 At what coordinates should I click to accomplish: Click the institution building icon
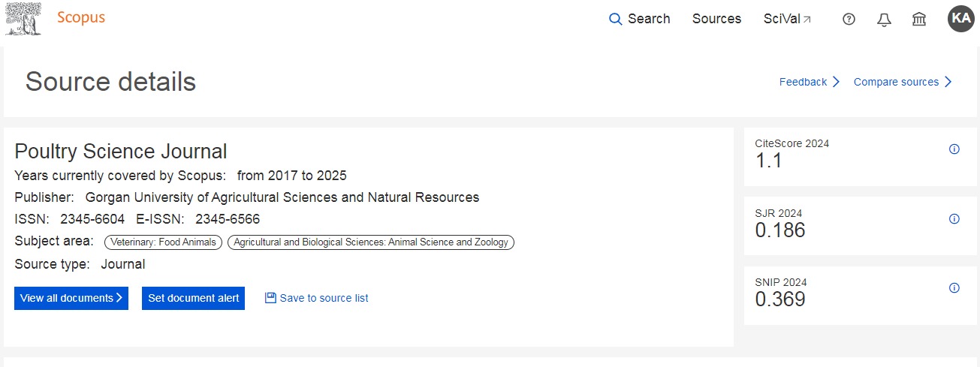[x=918, y=20]
